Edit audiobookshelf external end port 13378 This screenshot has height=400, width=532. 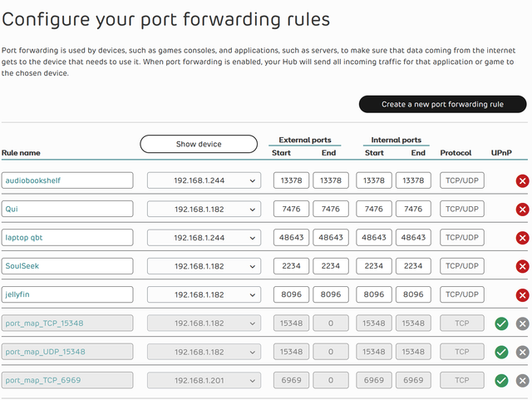click(x=331, y=180)
